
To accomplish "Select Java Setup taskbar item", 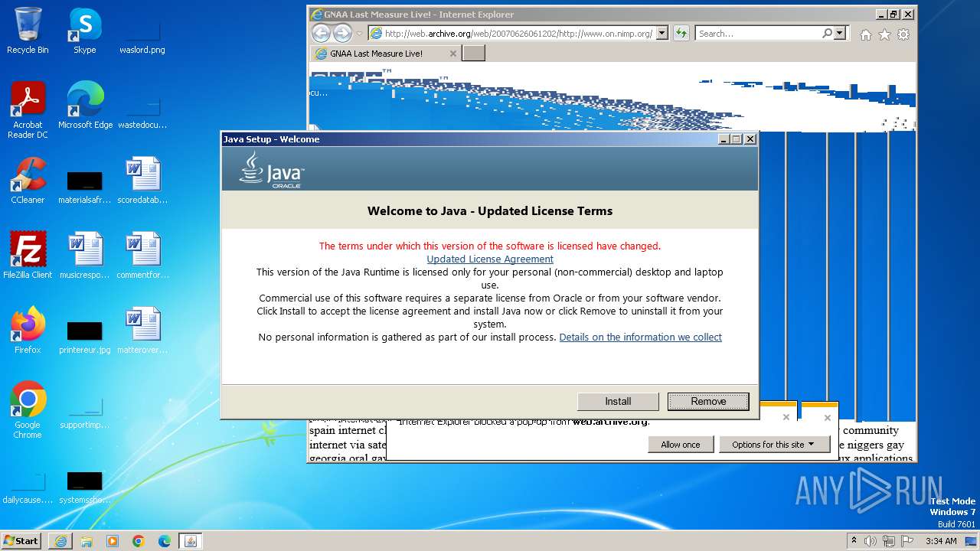I will (x=191, y=541).
